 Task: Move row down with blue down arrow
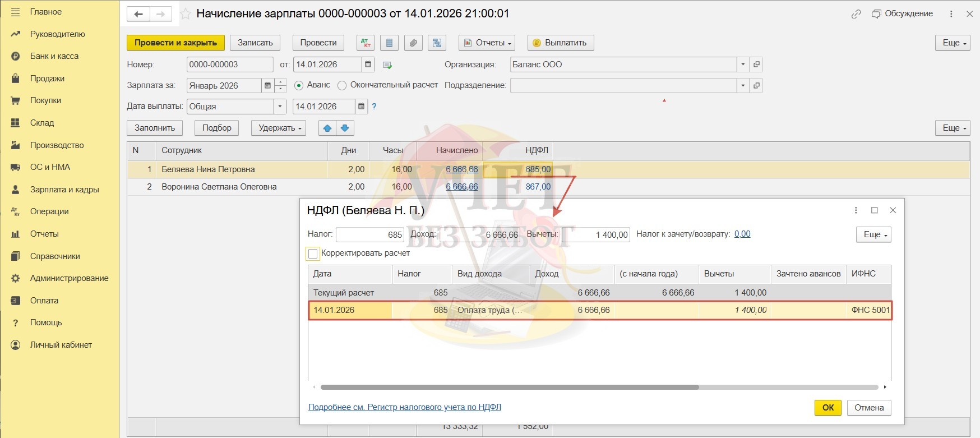(345, 128)
